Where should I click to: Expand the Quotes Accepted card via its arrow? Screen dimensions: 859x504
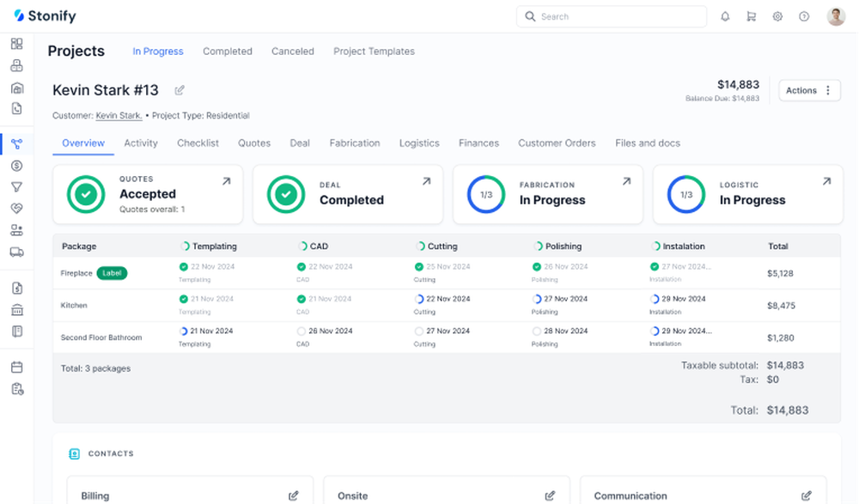click(x=226, y=182)
